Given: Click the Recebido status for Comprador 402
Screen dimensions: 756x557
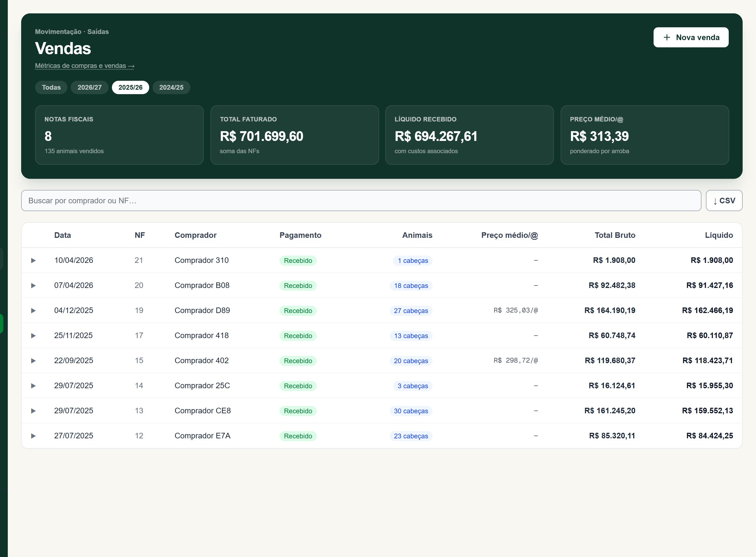Looking at the screenshot, I should [298, 361].
